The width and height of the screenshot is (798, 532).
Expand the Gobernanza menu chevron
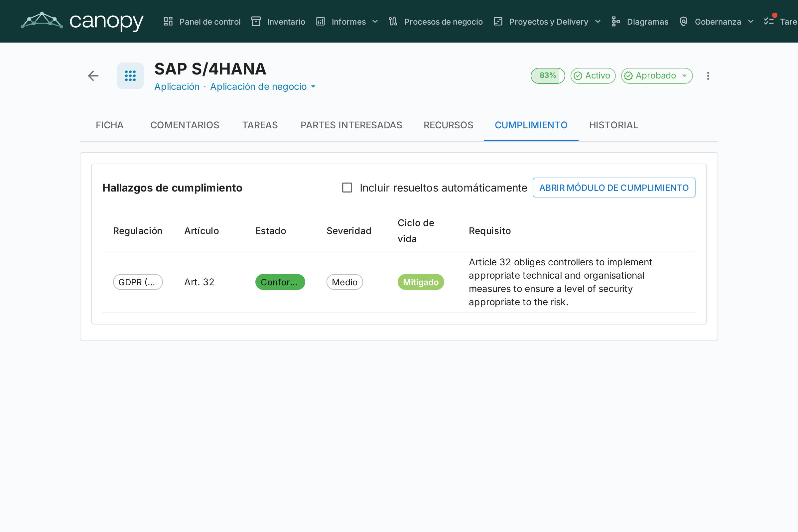coord(751,21)
